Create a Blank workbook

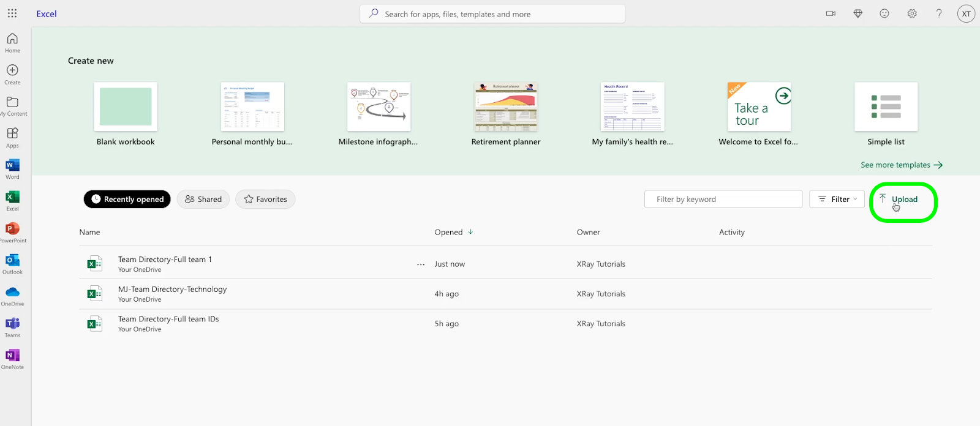click(x=126, y=114)
